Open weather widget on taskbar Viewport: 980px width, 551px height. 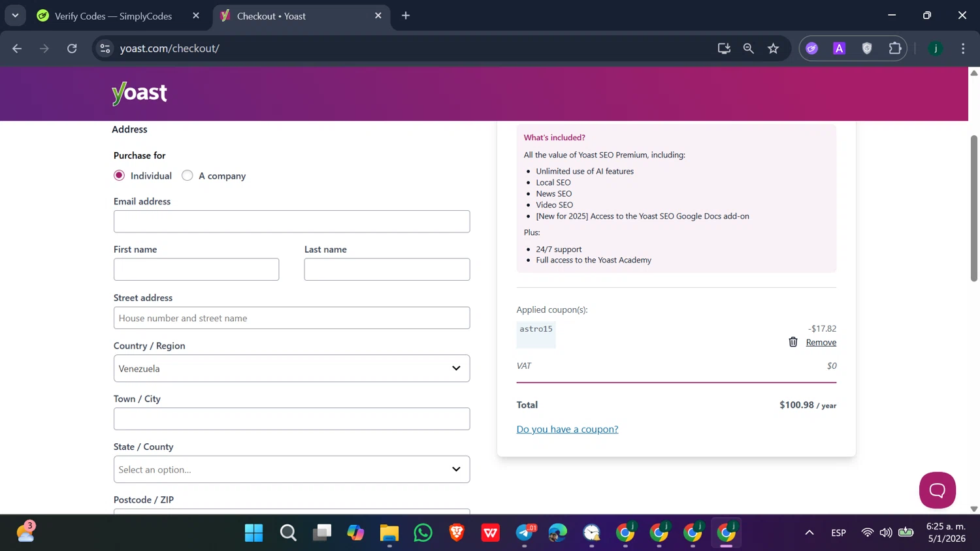(25, 532)
